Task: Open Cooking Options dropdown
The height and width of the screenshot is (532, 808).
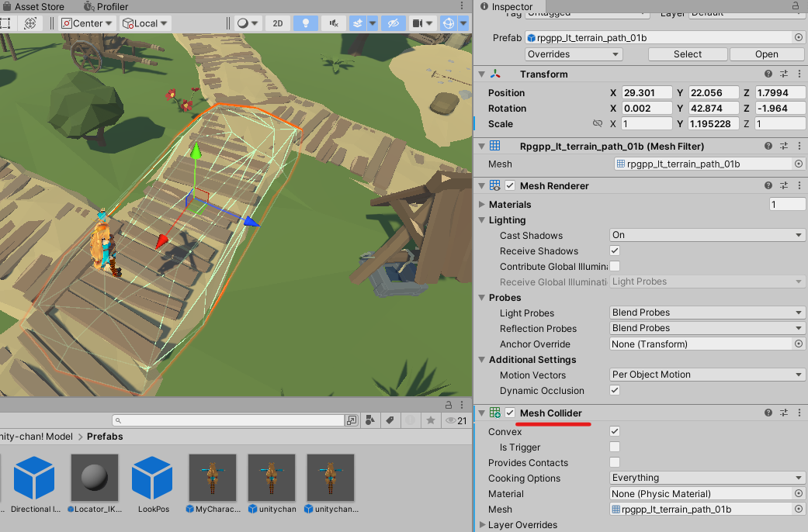Action: tap(706, 478)
